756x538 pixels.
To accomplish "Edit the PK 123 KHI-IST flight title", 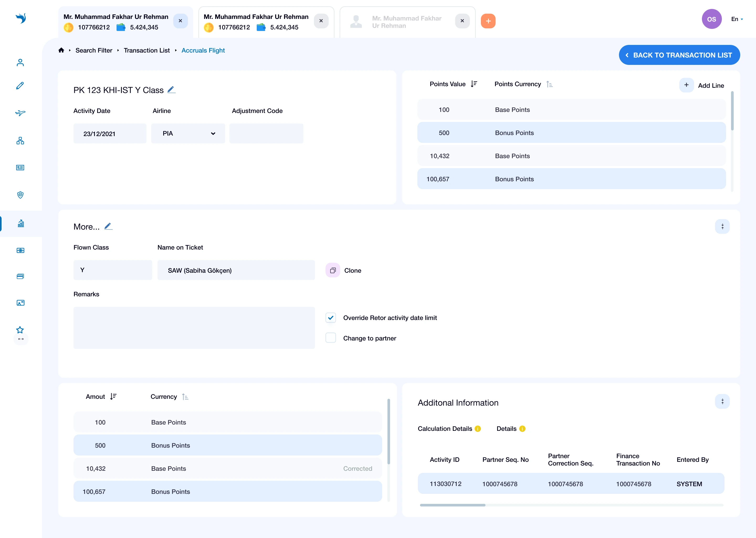I will click(x=171, y=90).
